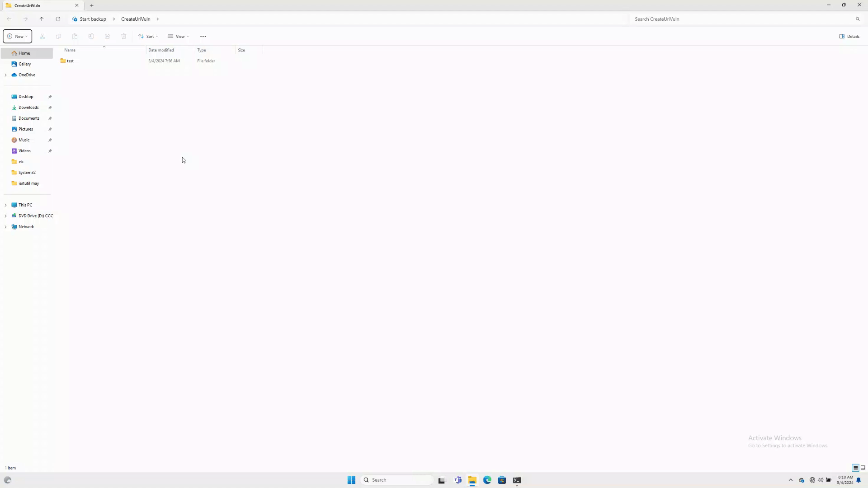Click the Start backup breadcrumb link

pos(93,19)
